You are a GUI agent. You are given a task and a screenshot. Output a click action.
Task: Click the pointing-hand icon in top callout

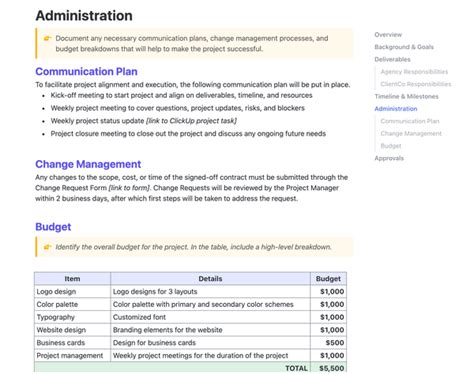tap(47, 38)
